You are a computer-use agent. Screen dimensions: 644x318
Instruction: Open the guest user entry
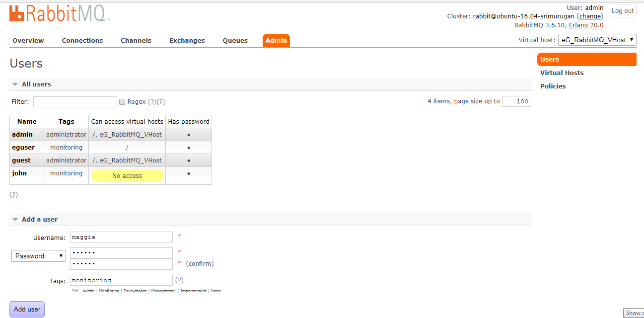click(21, 160)
